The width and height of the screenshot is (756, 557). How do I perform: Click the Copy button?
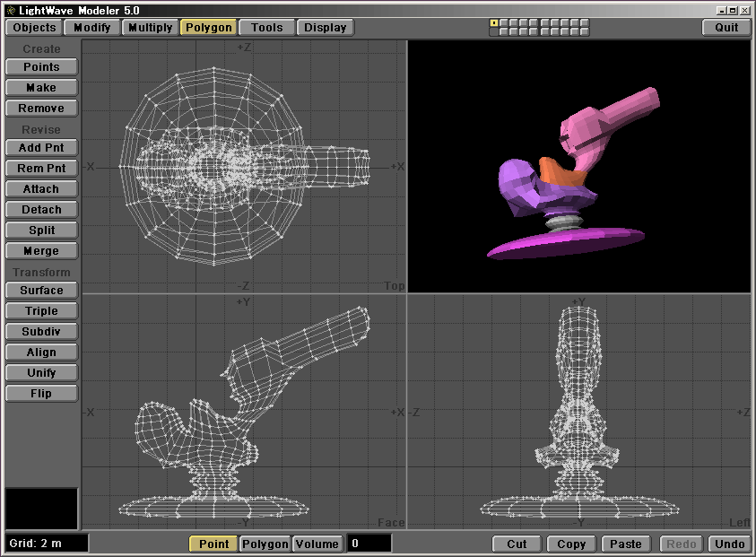click(571, 544)
